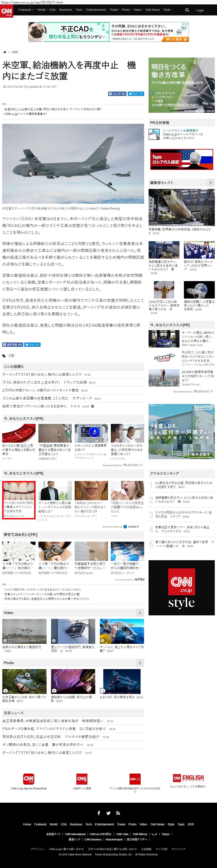This screenshot has height=868, width=217.
Task: Play 強風のなか横向きで着陸成功 video thumbnail
Action: point(24,631)
